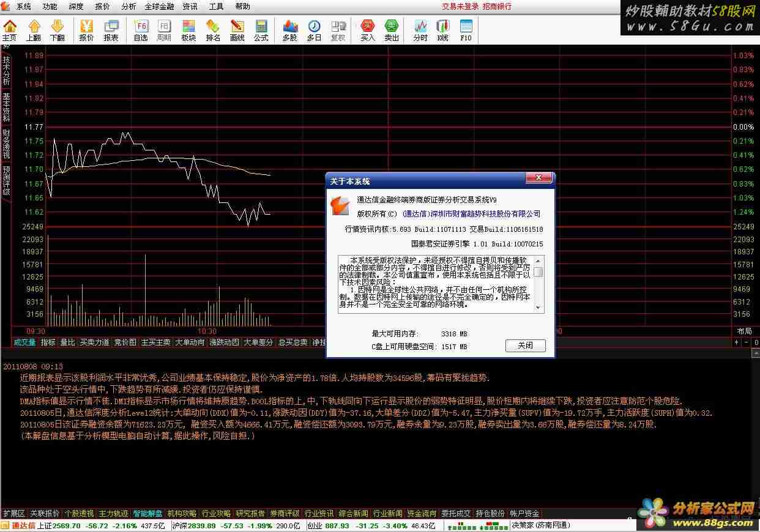
Task: Open the 系统 menu
Action: point(24,6)
